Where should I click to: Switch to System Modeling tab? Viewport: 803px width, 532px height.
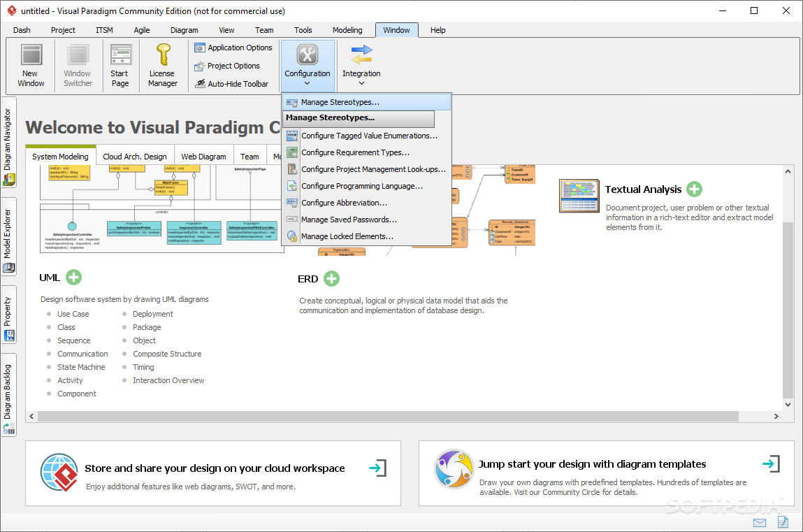[x=60, y=156]
